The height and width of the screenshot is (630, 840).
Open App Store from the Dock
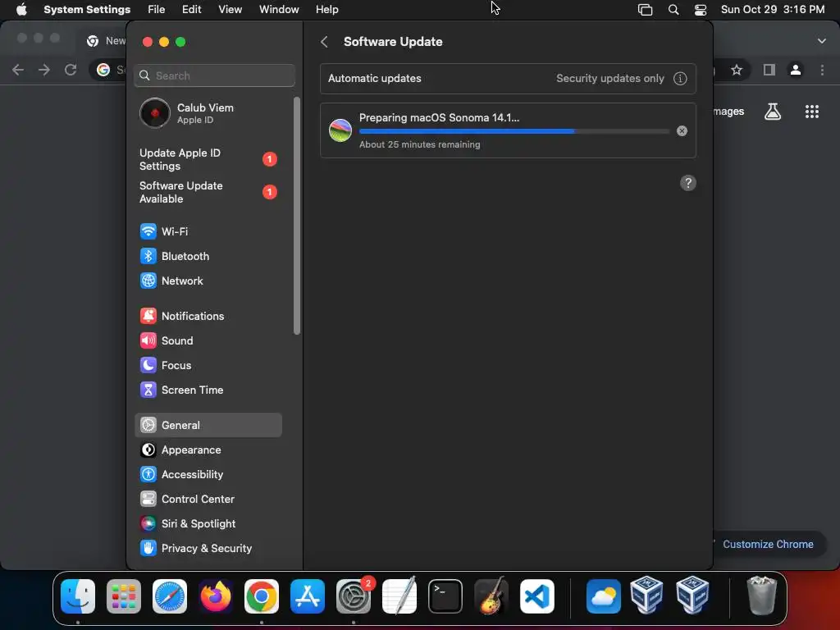308,596
